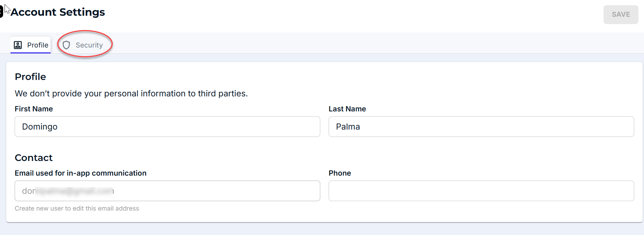644x235 pixels.
Task: Click the First Name field label
Action: (34, 109)
